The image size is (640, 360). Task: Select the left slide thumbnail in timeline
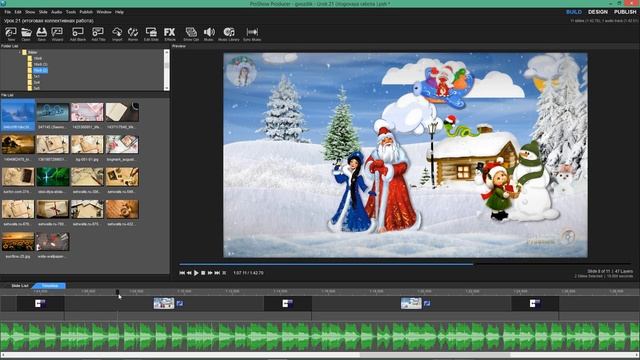164,303
